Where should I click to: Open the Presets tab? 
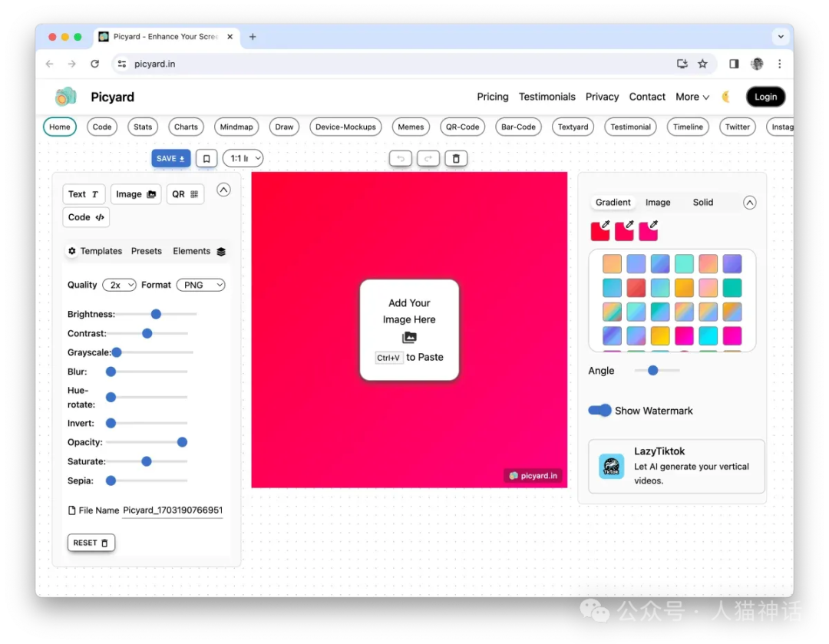tap(147, 251)
